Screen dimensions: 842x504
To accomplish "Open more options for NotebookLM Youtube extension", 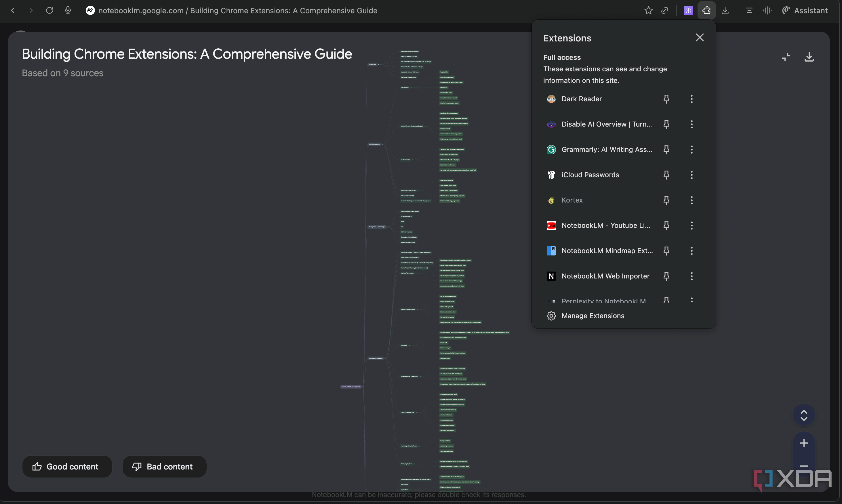I will click(x=691, y=226).
